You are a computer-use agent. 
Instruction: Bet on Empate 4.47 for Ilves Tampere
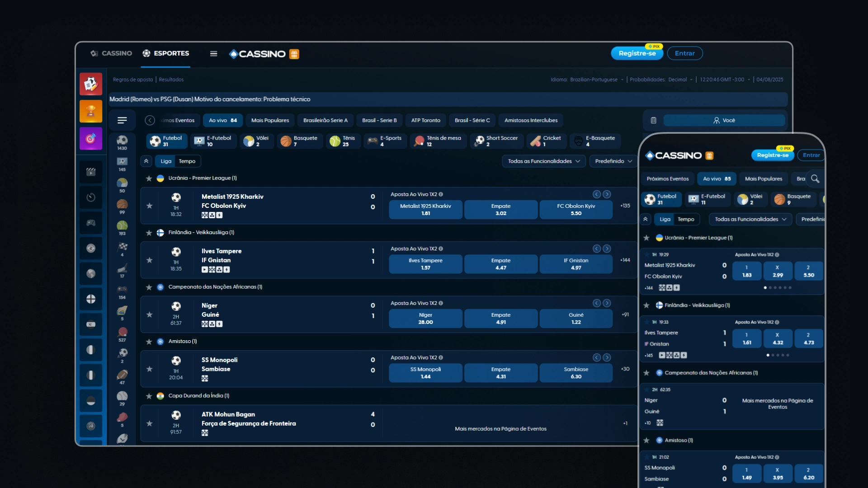click(500, 264)
